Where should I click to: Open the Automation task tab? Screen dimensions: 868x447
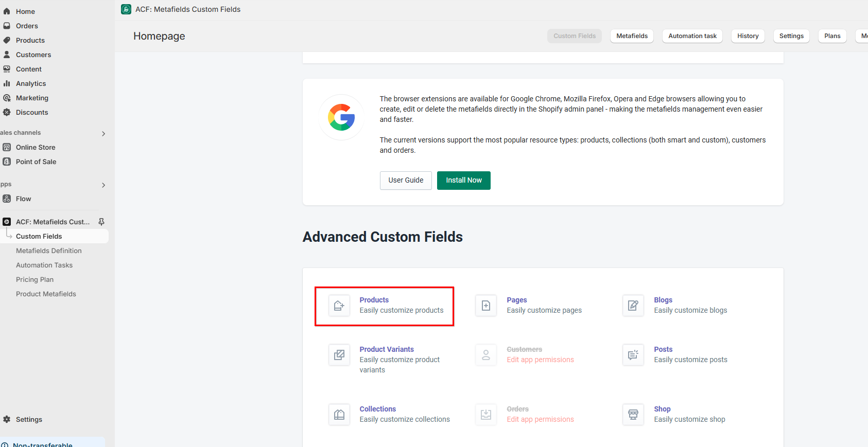(692, 36)
